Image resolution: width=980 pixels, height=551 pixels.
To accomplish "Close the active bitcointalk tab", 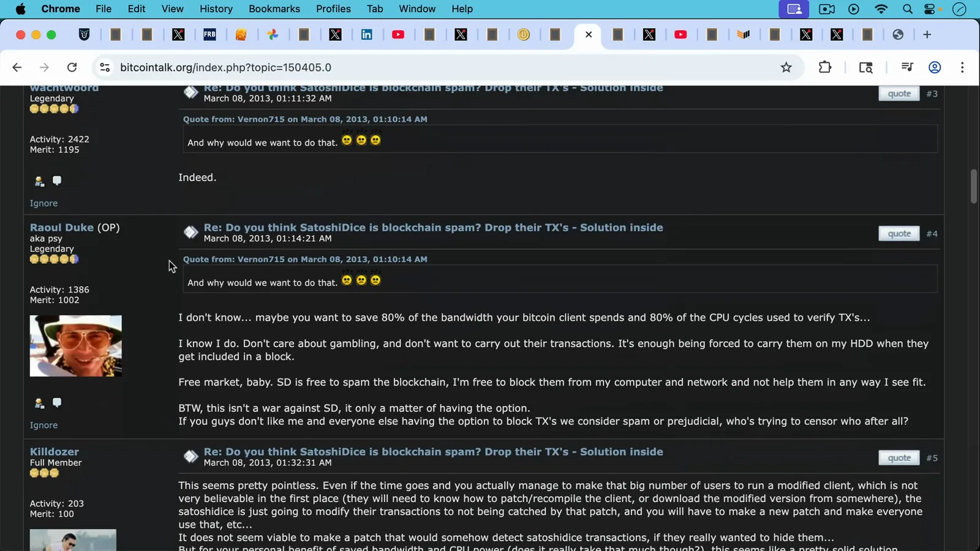I will (x=589, y=34).
